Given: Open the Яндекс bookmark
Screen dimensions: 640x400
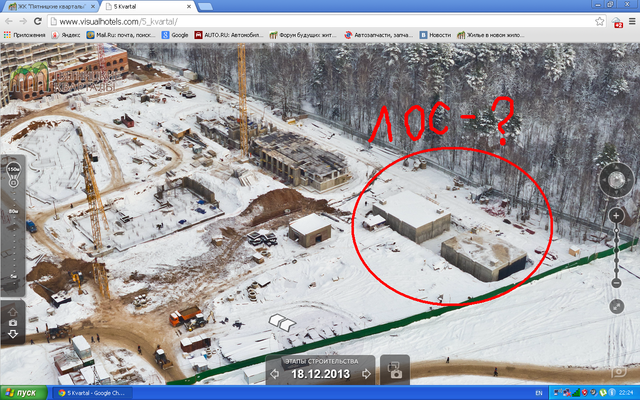Looking at the screenshot, I should coord(65,35).
